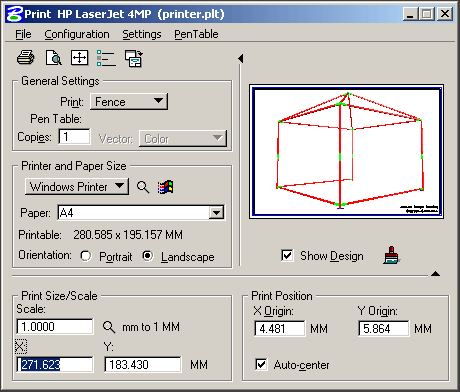
Task: Open the Settings menu
Action: [x=142, y=34]
